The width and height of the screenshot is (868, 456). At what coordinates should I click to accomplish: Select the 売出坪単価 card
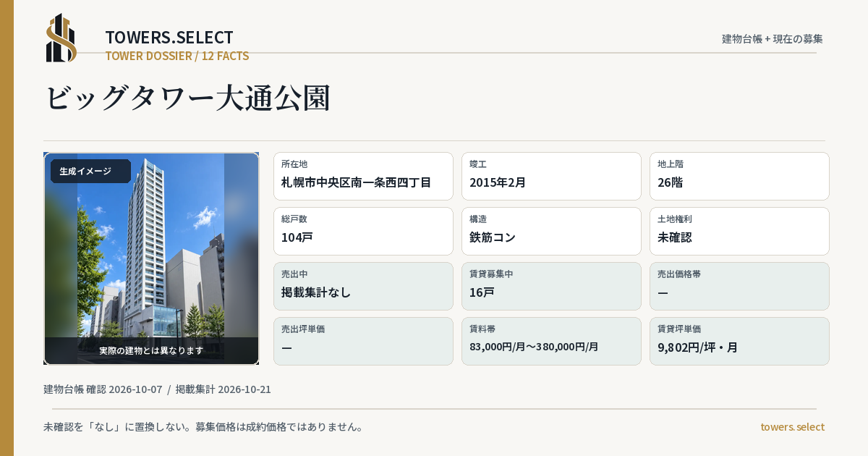(x=363, y=341)
